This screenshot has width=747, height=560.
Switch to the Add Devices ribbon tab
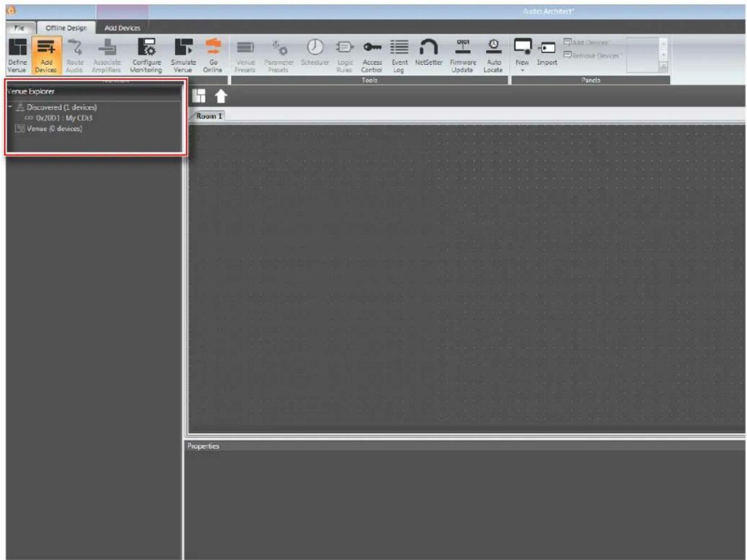[x=122, y=28]
